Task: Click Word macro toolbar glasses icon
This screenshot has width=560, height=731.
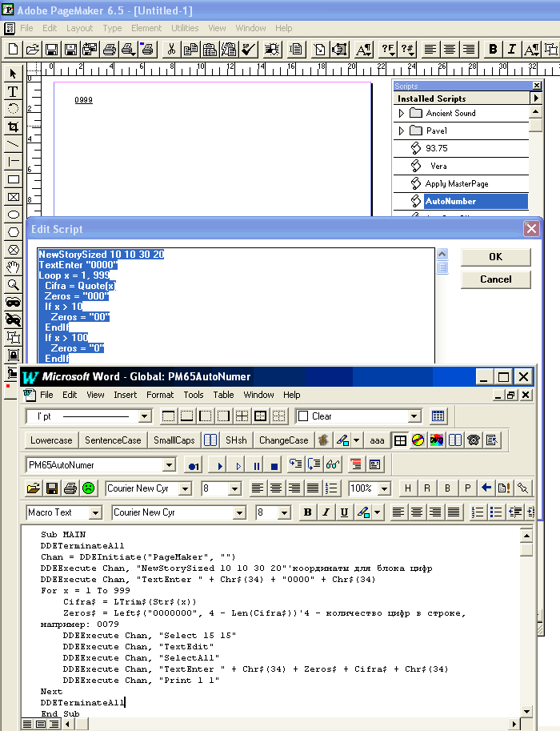Action: (x=333, y=464)
